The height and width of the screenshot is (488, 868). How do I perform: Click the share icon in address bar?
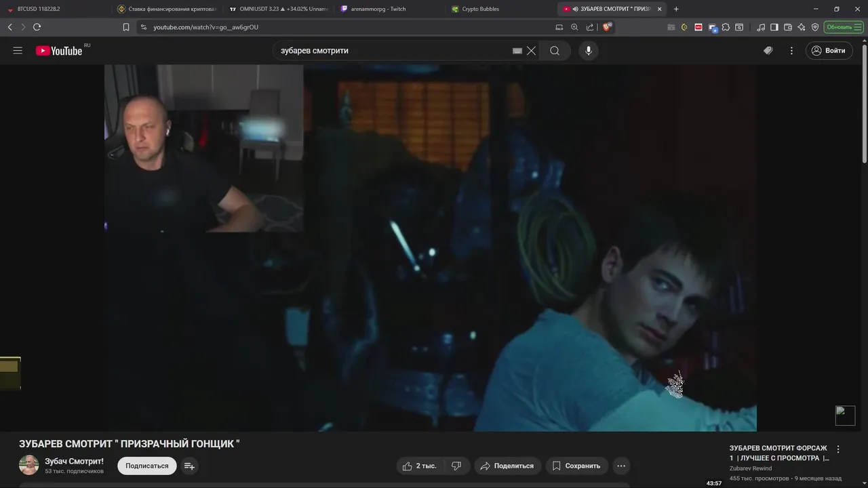coord(589,27)
